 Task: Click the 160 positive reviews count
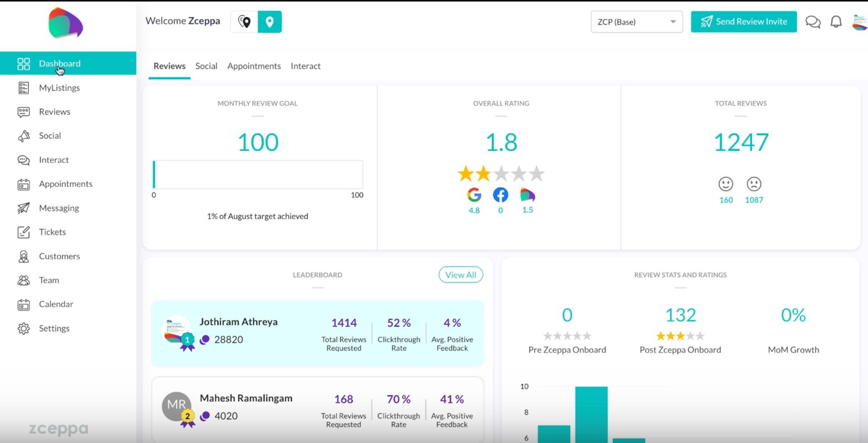(x=726, y=200)
